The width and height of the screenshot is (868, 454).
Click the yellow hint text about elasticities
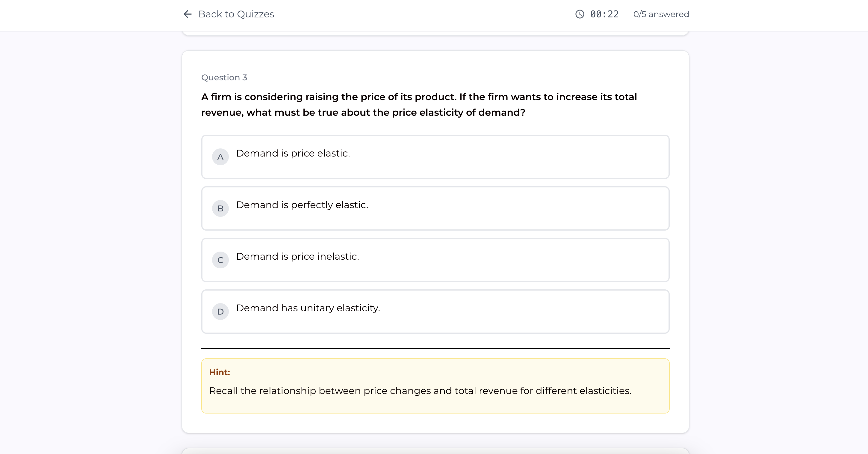point(421,391)
